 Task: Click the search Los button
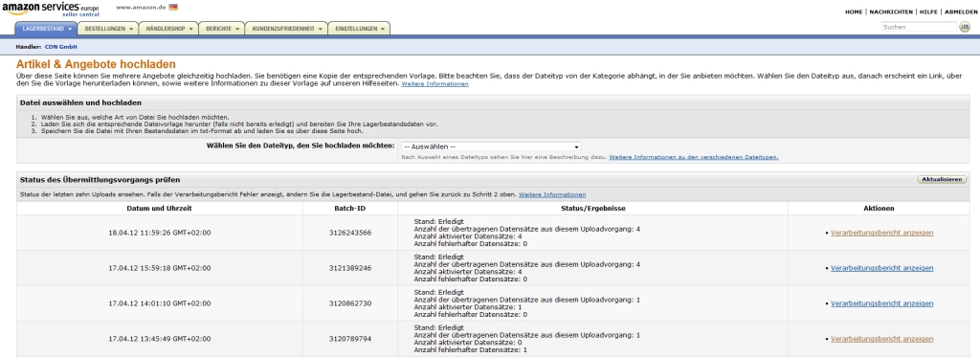965,27
